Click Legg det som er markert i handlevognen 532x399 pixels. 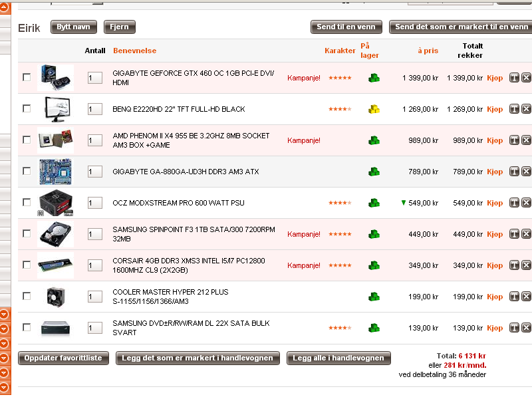coord(198,358)
